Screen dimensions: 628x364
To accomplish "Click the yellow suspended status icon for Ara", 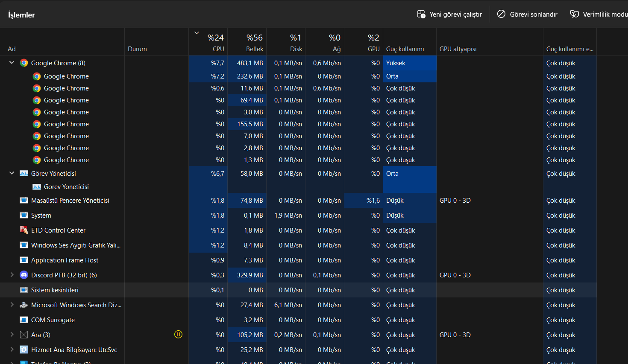I will click(179, 335).
